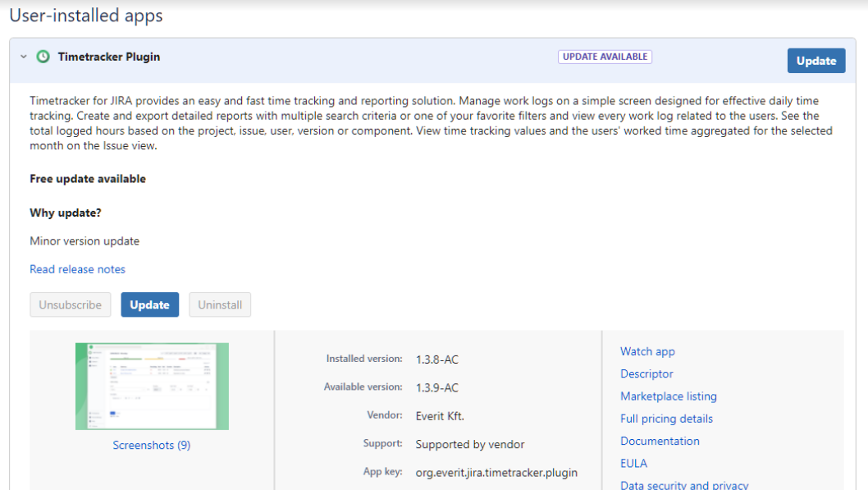Collapse the Timetracker Plugin row chevron
This screenshot has height=490, width=868.
(x=23, y=57)
